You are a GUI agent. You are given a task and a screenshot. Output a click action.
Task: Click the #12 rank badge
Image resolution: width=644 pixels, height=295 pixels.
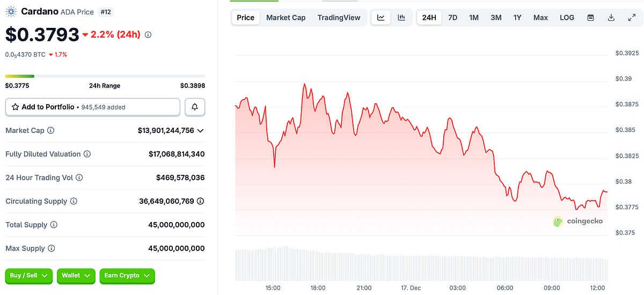[x=106, y=11]
